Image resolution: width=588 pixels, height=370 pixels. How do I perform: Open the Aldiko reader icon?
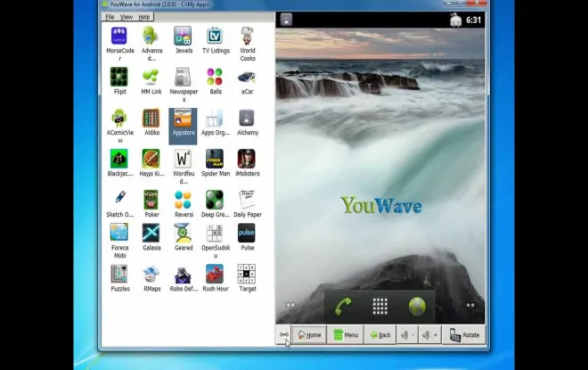pyautogui.click(x=151, y=118)
